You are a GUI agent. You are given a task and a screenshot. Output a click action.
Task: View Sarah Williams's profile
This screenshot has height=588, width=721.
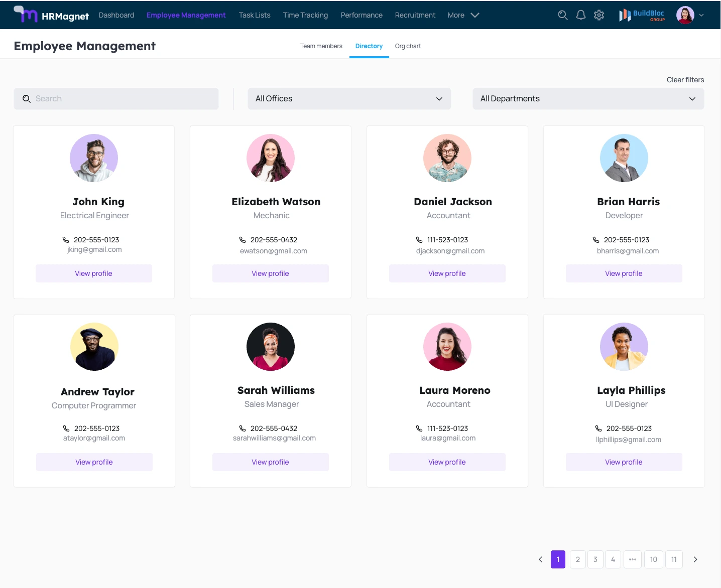coord(271,462)
